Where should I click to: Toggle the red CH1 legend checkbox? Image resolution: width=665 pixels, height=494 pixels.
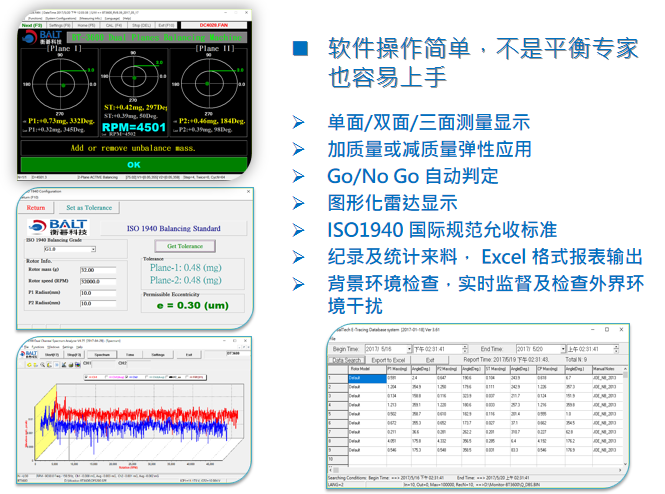pos(87,377)
